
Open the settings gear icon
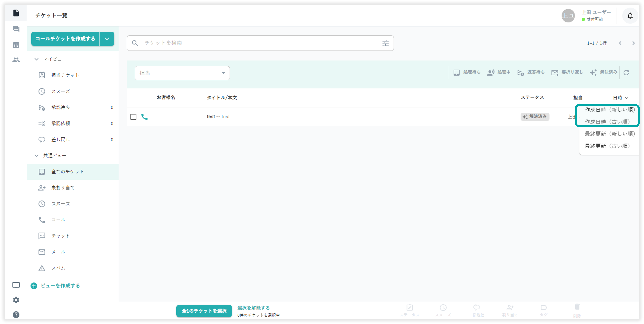[x=16, y=300]
